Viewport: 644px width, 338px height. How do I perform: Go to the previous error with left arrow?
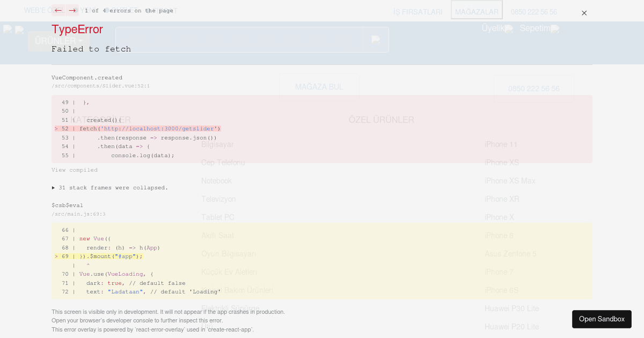[x=58, y=10]
